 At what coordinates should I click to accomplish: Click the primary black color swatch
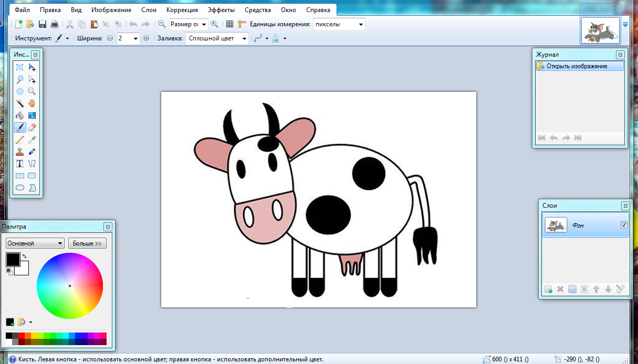(x=13, y=259)
